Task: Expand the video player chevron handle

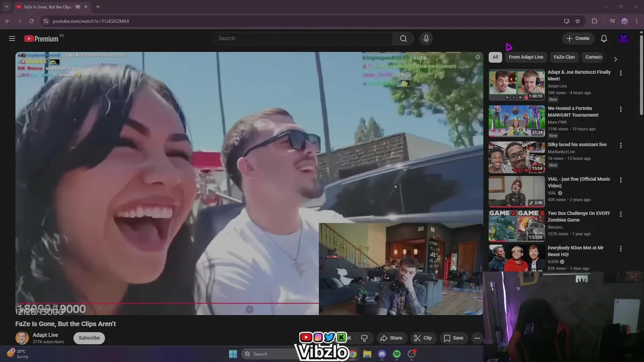Action: tap(250, 309)
